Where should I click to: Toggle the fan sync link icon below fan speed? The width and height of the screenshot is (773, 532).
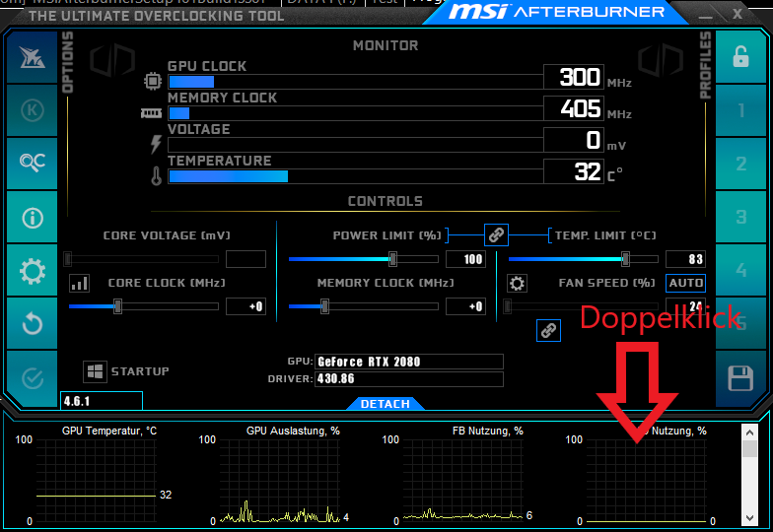point(548,330)
